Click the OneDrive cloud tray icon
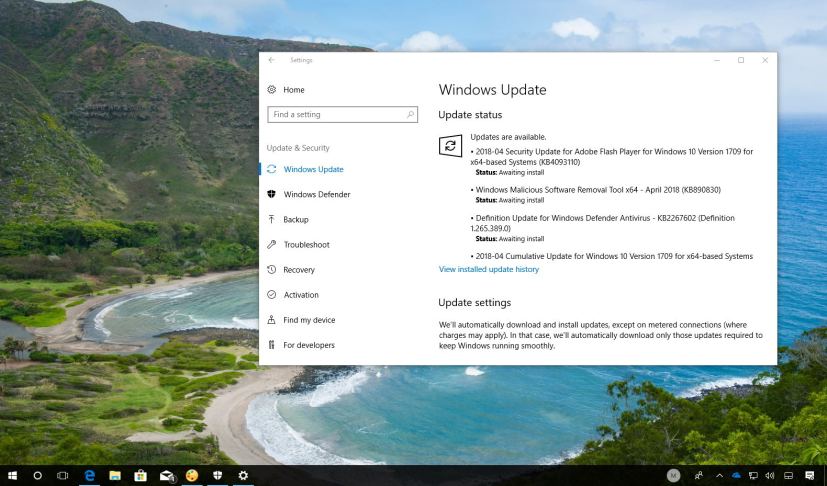 736,475
